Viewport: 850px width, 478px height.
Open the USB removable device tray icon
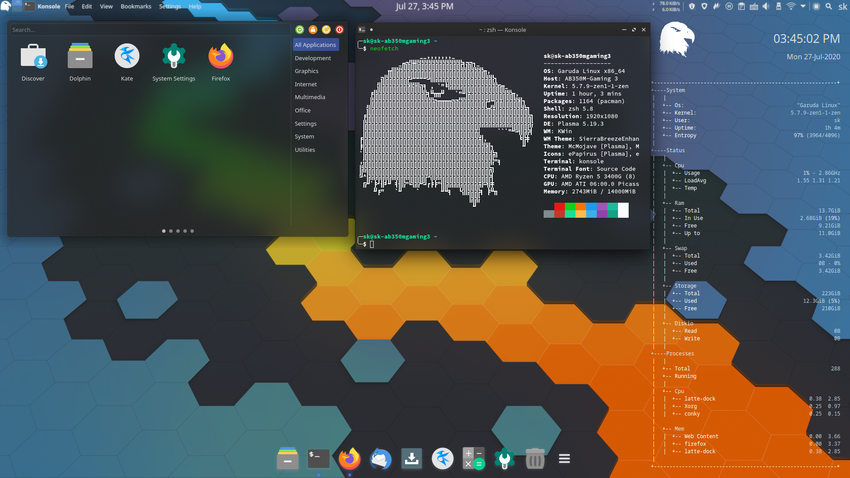(778, 6)
